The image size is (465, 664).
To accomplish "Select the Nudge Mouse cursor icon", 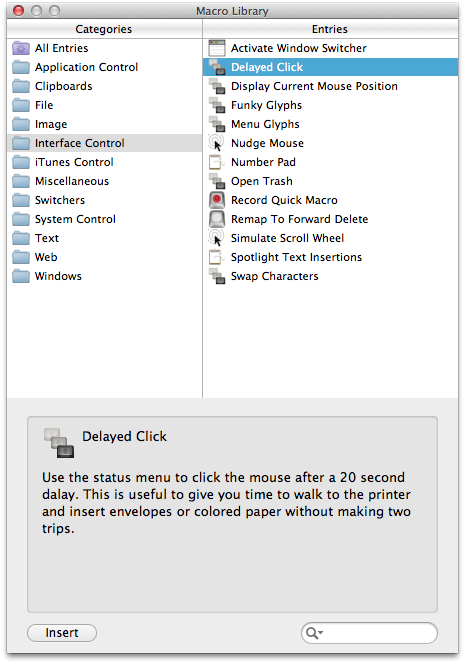I will pyautogui.click(x=217, y=143).
